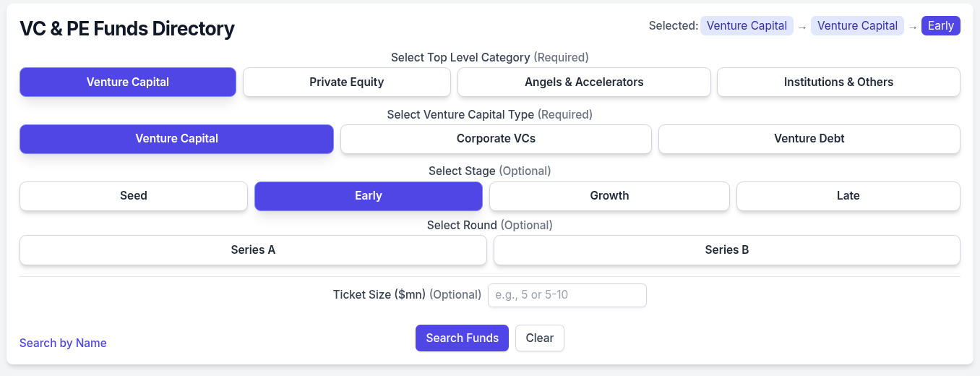Select the Private Equity category
The width and height of the screenshot is (980, 376).
point(346,82)
